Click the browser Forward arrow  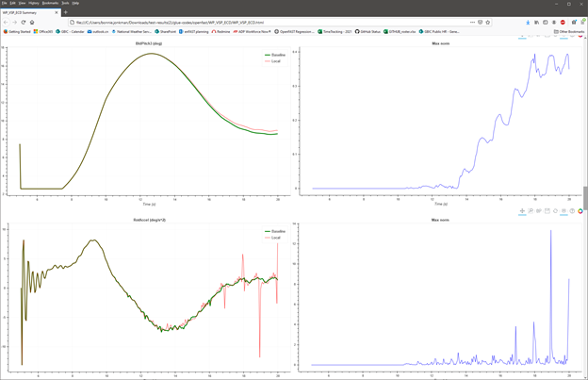pyautogui.click(x=15, y=22)
